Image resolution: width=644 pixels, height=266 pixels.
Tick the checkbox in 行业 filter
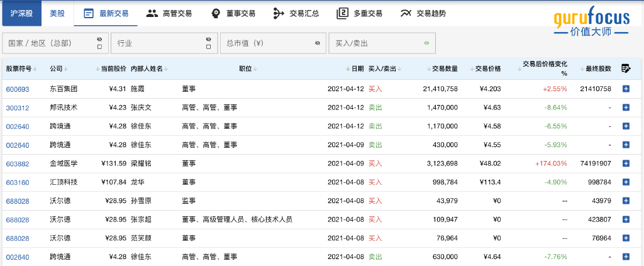click(209, 47)
